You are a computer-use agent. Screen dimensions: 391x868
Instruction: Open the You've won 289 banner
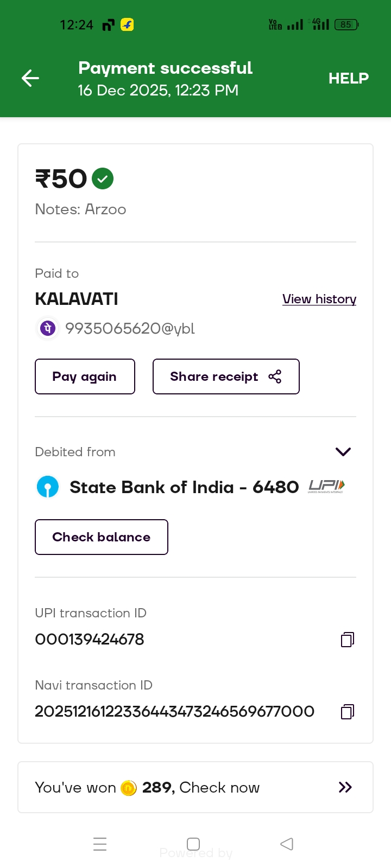[195, 787]
